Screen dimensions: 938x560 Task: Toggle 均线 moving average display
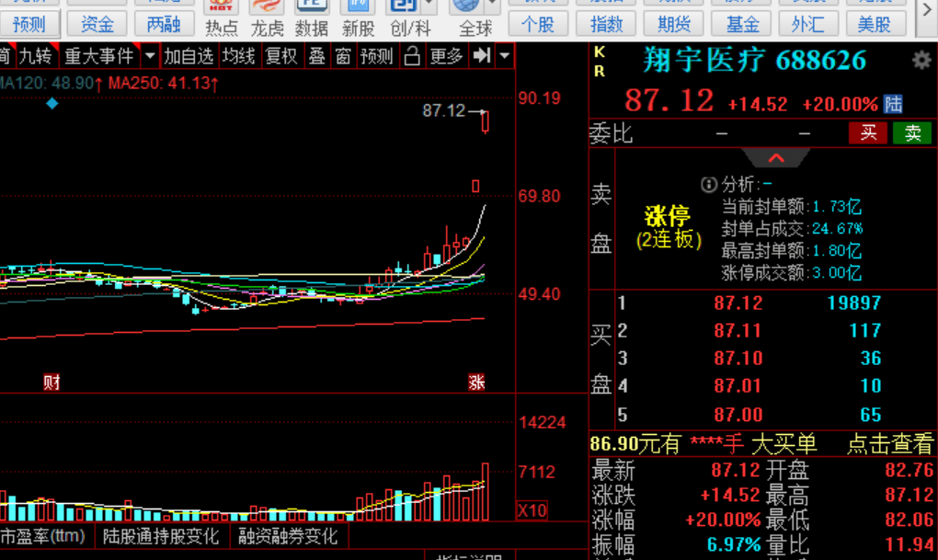[238, 56]
